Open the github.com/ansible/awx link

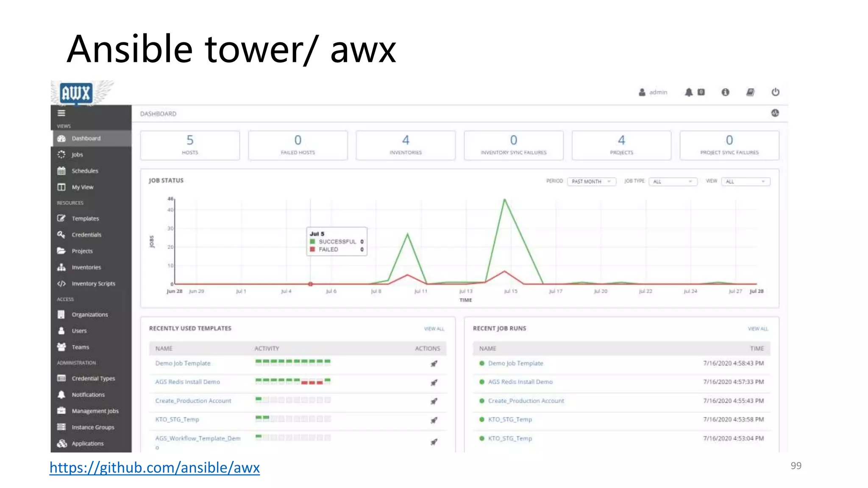click(155, 468)
